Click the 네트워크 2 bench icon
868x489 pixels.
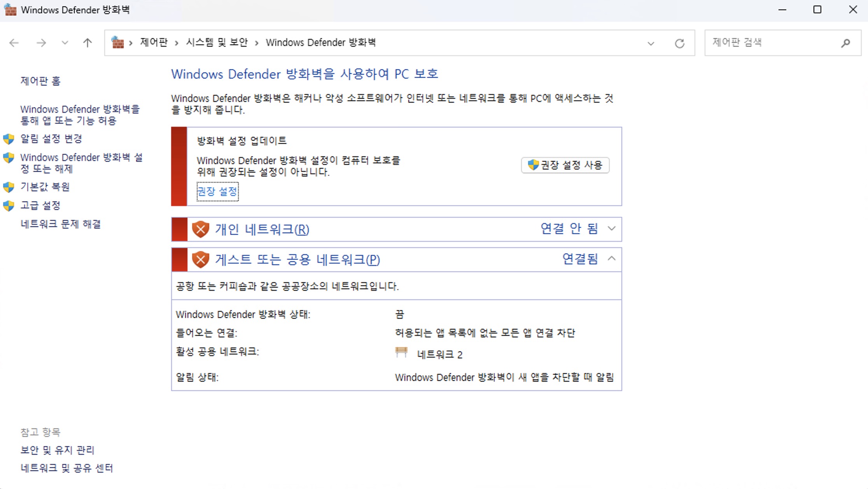(401, 353)
